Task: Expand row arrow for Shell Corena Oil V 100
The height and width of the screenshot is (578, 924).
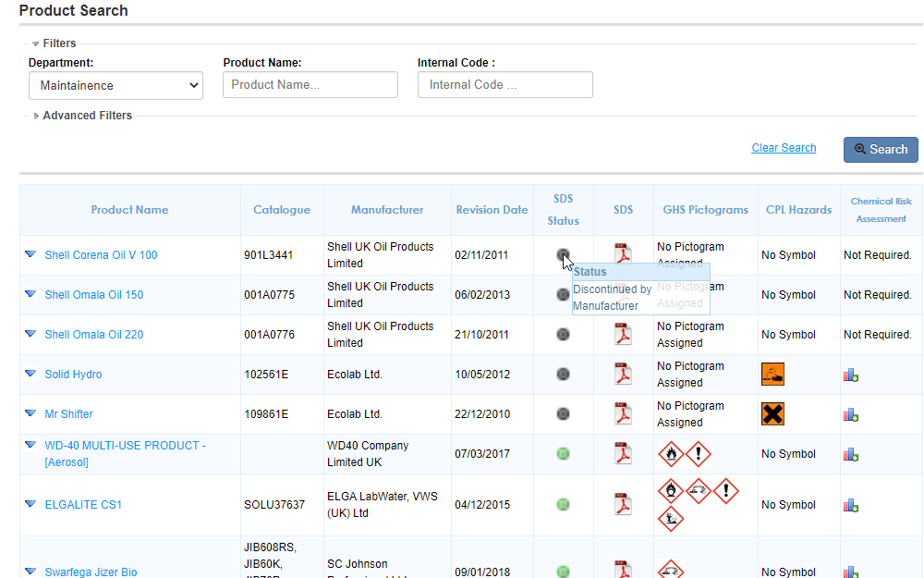Action: 30,254
